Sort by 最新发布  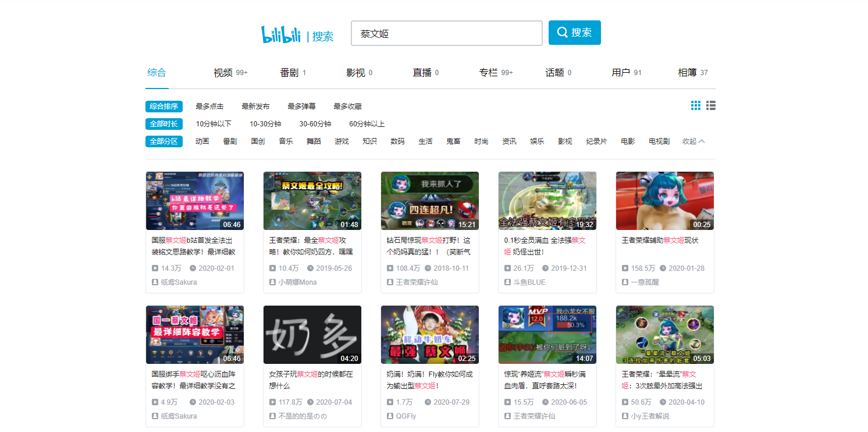click(x=255, y=107)
